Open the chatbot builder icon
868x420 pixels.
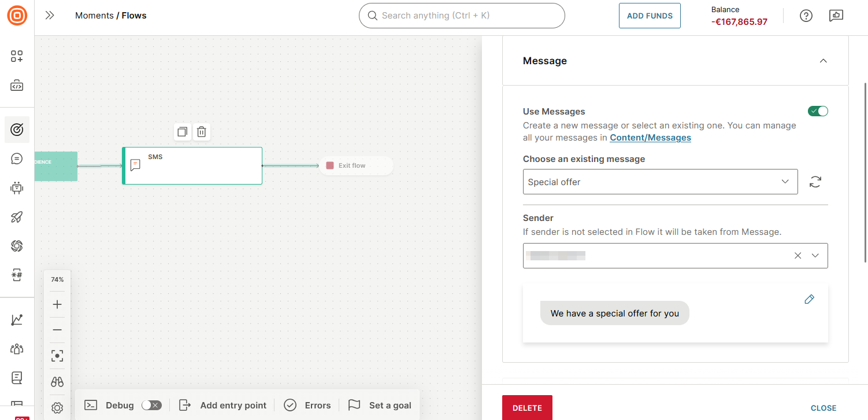pos(17,187)
